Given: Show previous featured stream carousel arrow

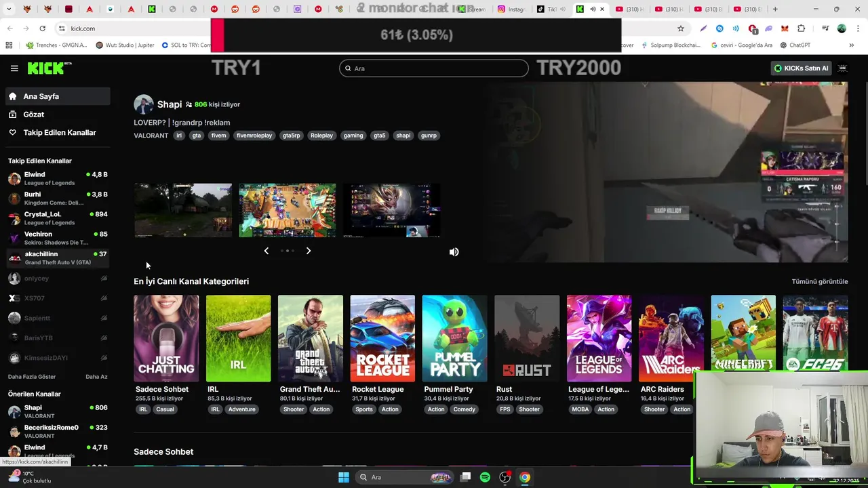Looking at the screenshot, I should click(x=266, y=251).
